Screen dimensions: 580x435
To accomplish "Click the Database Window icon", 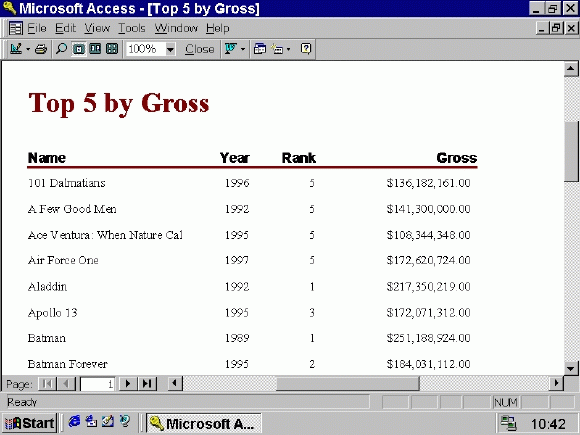I will (260, 49).
